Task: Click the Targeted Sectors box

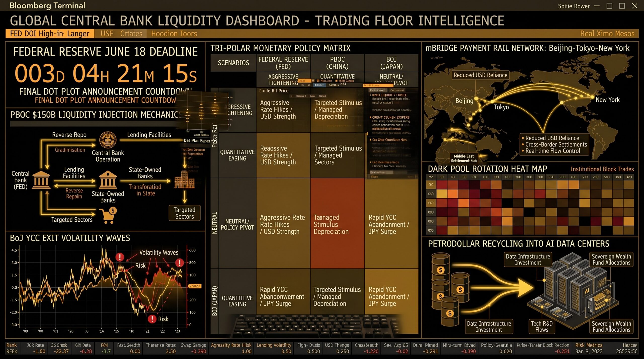Action: (x=184, y=213)
